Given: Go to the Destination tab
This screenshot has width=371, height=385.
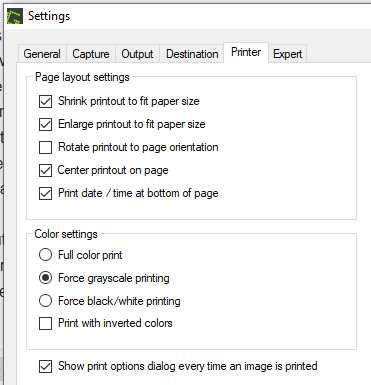Looking at the screenshot, I should pos(192,54).
